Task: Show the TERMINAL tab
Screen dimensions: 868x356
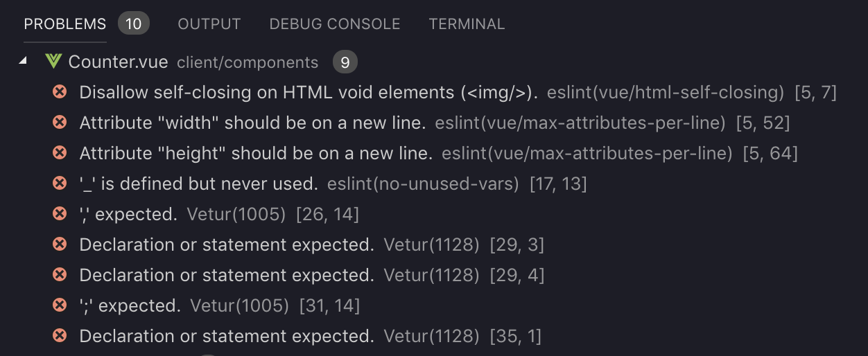Action: pos(467,24)
